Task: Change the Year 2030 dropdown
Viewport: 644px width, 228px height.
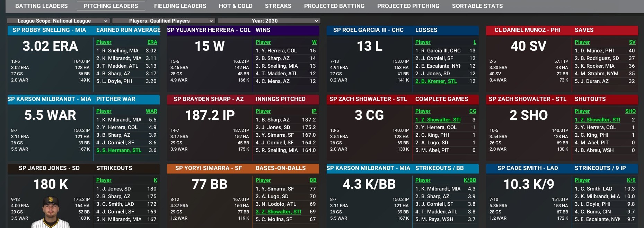Action: pos(269,21)
